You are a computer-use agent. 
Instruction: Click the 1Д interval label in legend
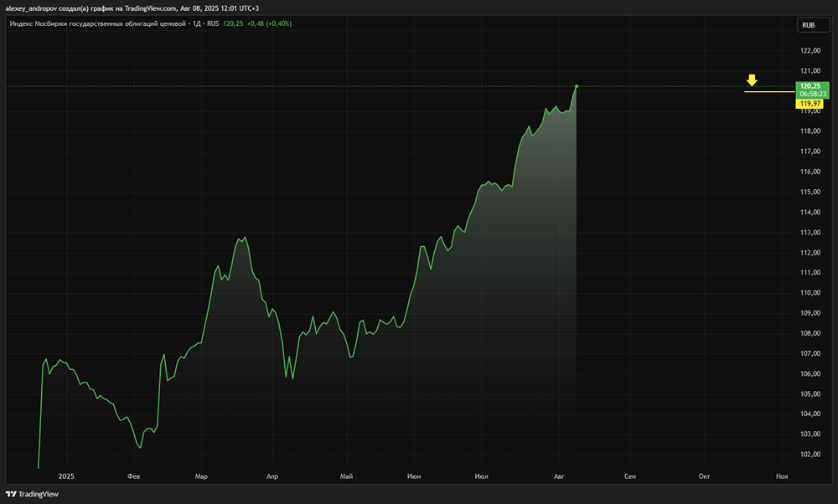tap(196, 23)
